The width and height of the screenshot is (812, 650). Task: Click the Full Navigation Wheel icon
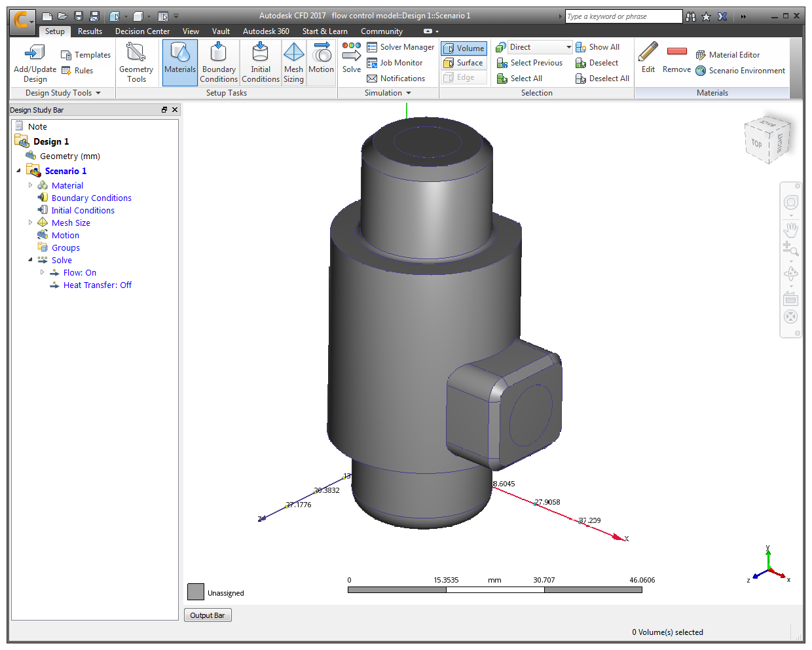coord(791,203)
